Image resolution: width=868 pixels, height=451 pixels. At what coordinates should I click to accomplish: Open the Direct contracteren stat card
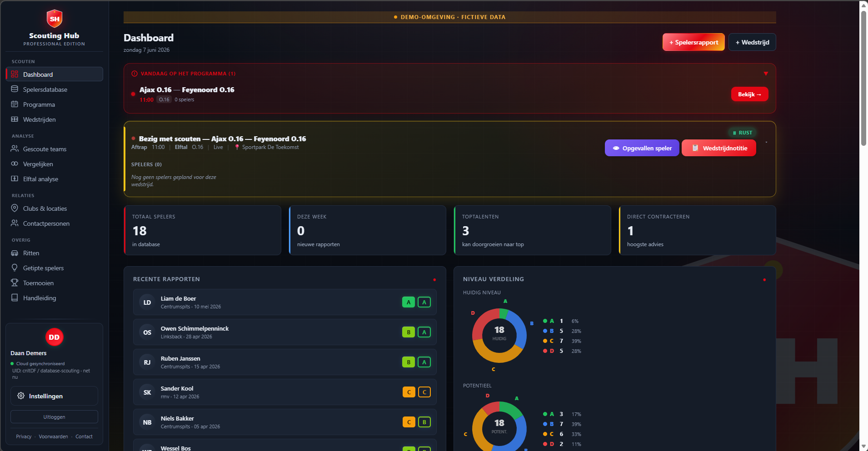pos(697,230)
